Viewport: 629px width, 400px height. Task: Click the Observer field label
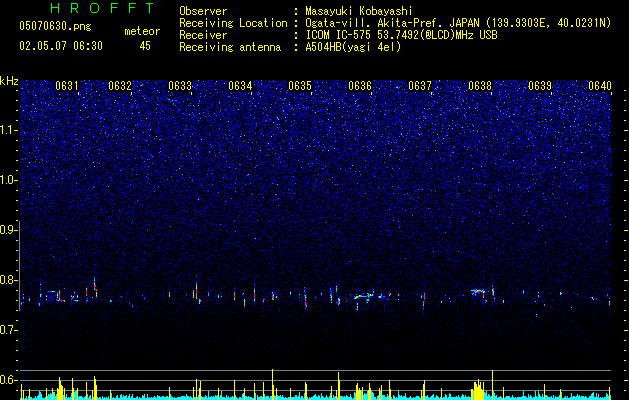coord(203,11)
